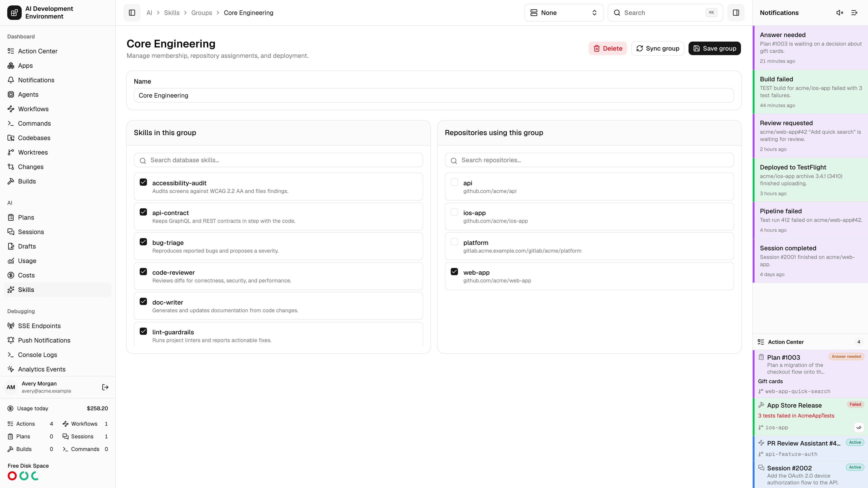Toggle the left sidebar panel icon

click(x=132, y=13)
